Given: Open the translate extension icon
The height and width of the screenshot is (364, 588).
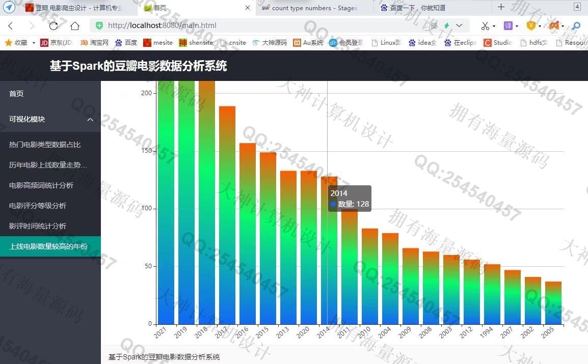Looking at the screenshot, I should coord(508,25).
